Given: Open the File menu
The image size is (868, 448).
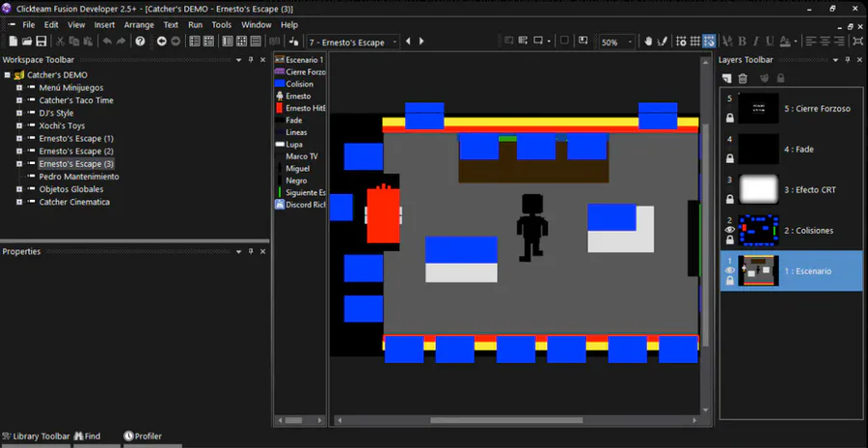Looking at the screenshot, I should coord(28,25).
